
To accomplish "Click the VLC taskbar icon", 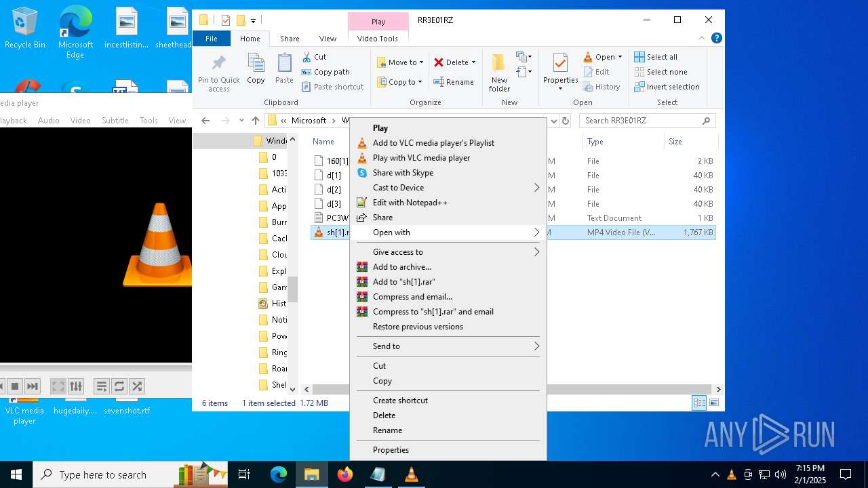I will [x=411, y=474].
